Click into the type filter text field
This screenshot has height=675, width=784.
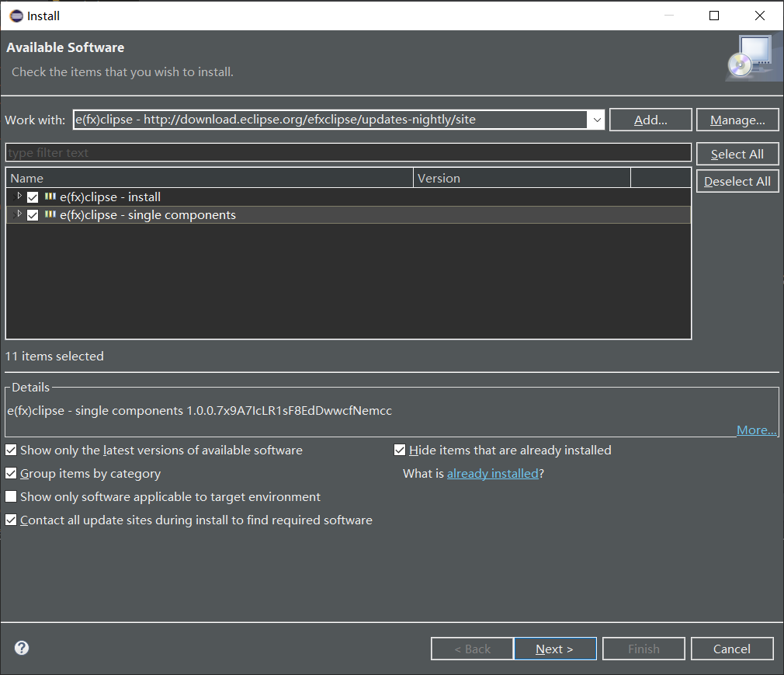[x=348, y=152]
